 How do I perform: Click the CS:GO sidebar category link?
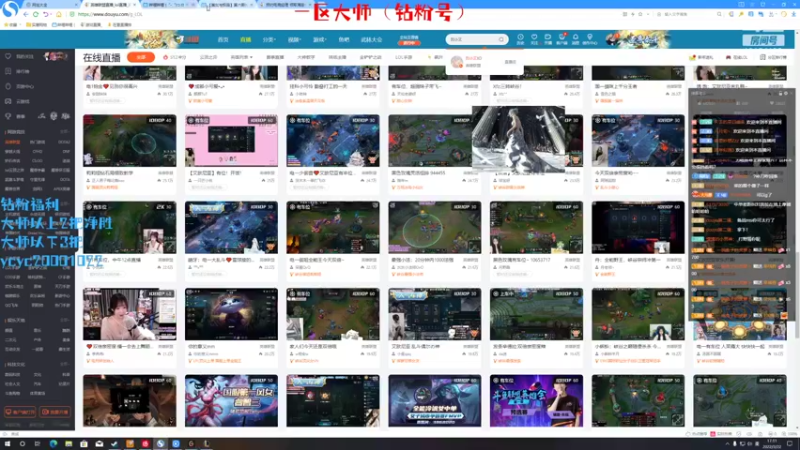37,161
